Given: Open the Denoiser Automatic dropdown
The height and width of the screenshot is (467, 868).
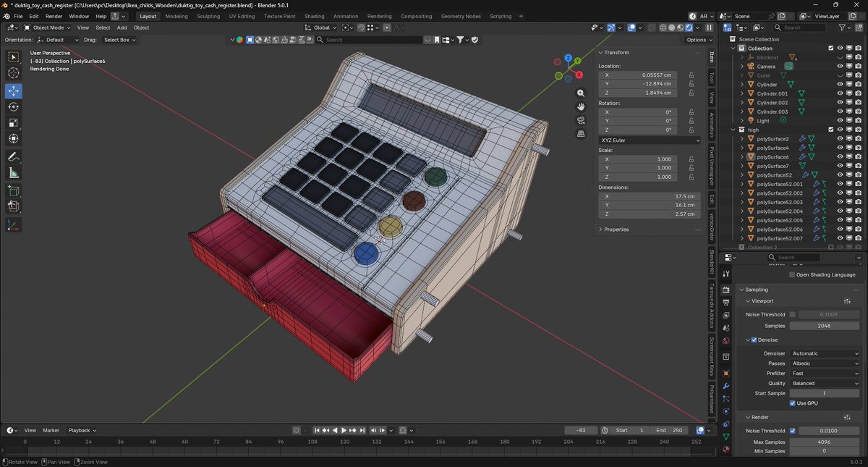Looking at the screenshot, I should 825,353.
